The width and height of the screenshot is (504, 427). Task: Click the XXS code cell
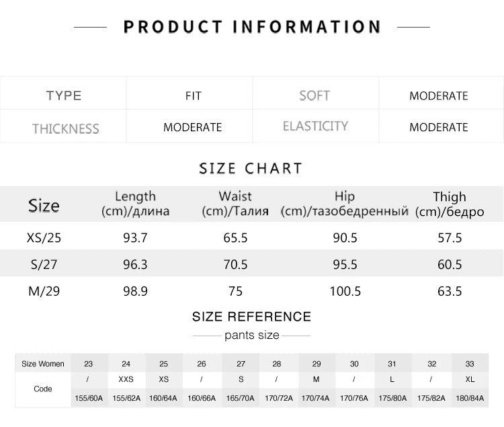point(126,379)
